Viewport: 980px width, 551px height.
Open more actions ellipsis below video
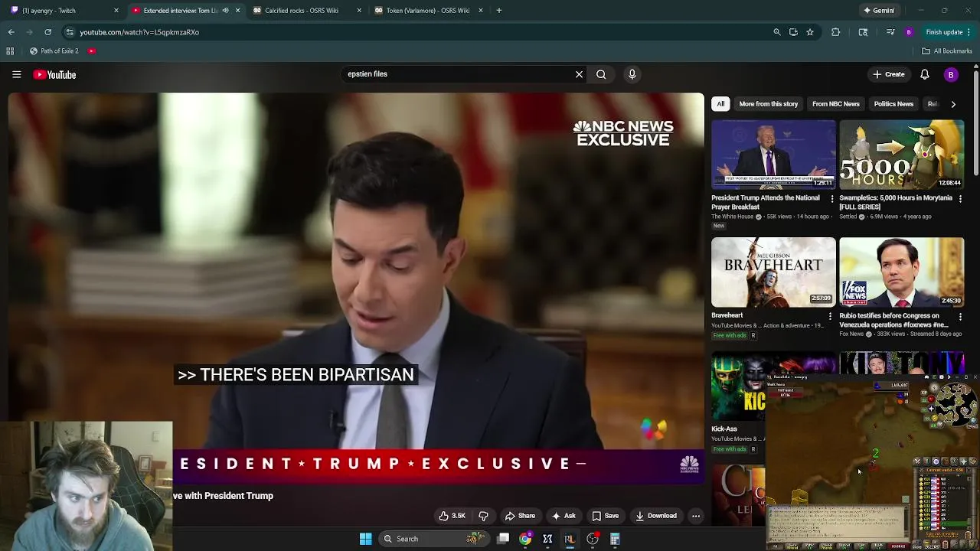(696, 516)
